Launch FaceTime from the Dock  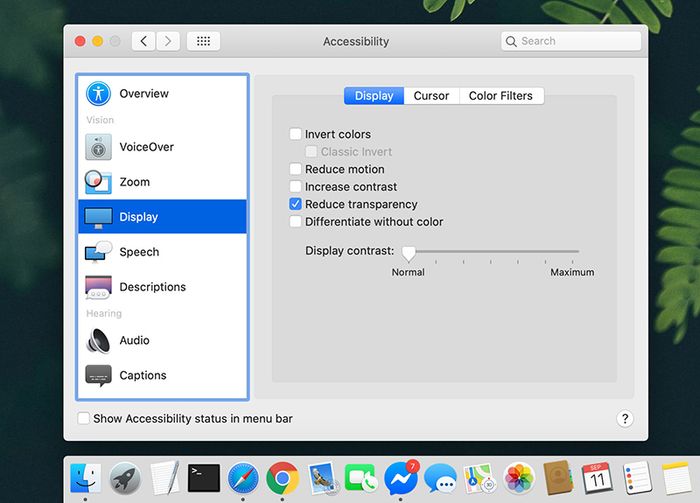pyautogui.click(x=361, y=478)
